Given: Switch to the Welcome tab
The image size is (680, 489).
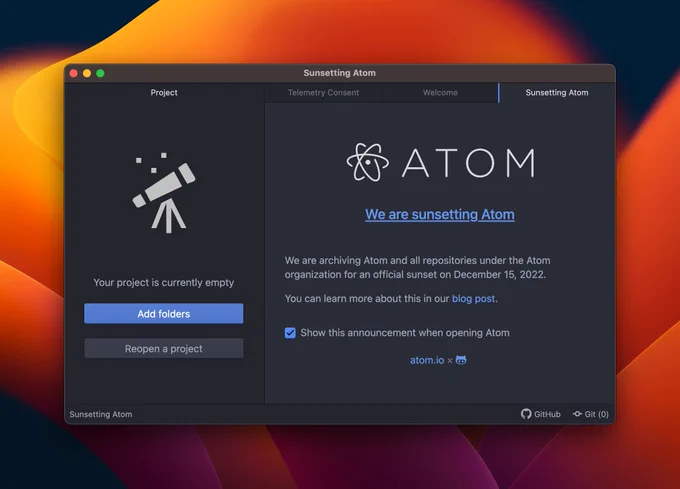Looking at the screenshot, I should point(440,92).
